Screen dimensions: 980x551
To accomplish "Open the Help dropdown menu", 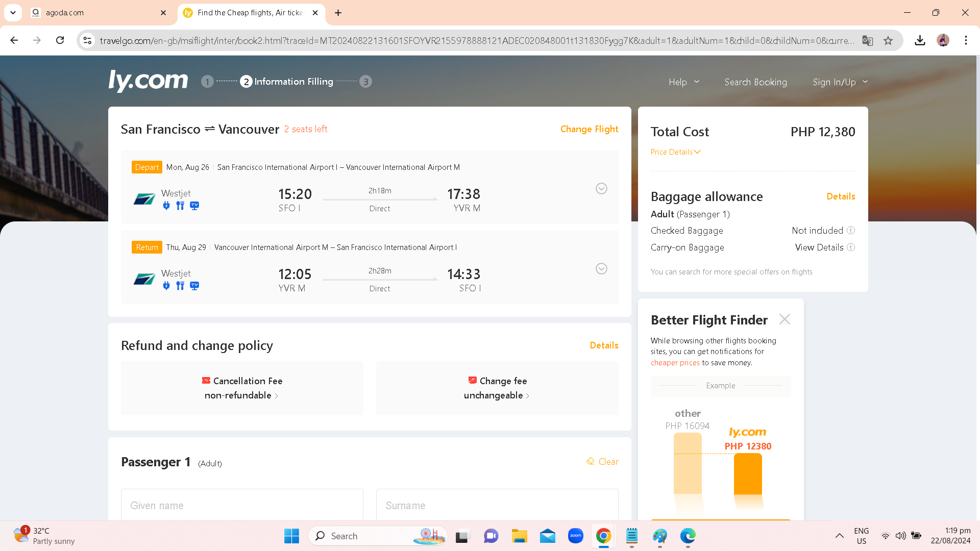I will (683, 82).
